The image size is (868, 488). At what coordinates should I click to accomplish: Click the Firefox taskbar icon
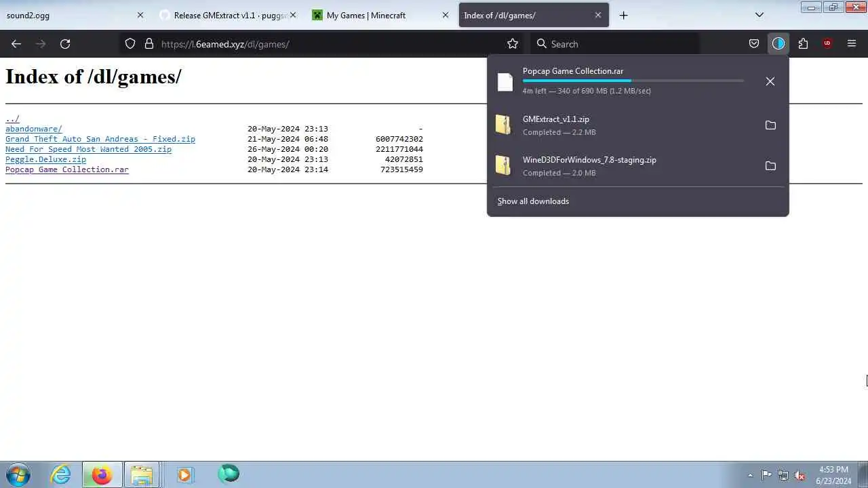coord(102,474)
